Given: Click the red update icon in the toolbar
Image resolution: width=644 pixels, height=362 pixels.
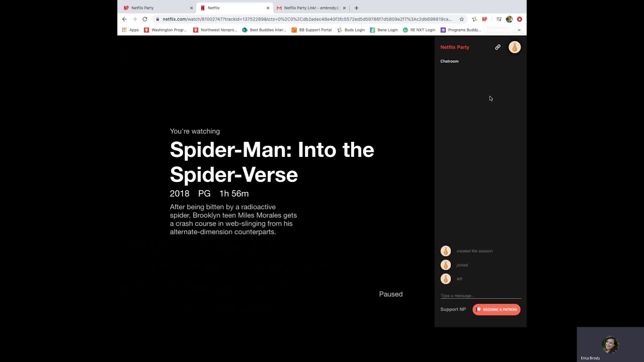Looking at the screenshot, I should pyautogui.click(x=519, y=19).
